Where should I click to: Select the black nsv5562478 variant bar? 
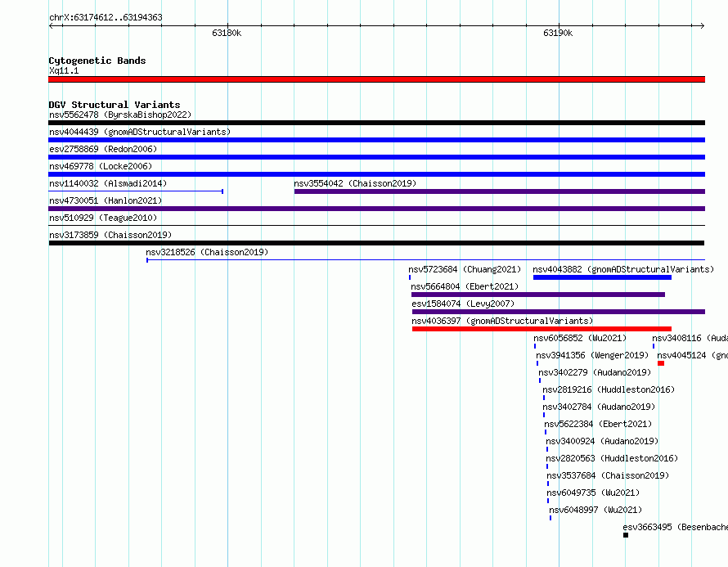[x=376, y=123]
